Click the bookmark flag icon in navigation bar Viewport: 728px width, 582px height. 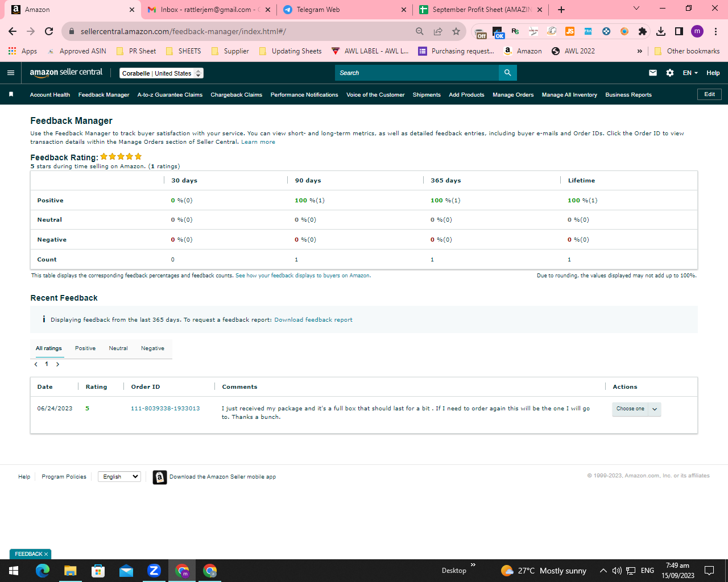tap(11, 94)
